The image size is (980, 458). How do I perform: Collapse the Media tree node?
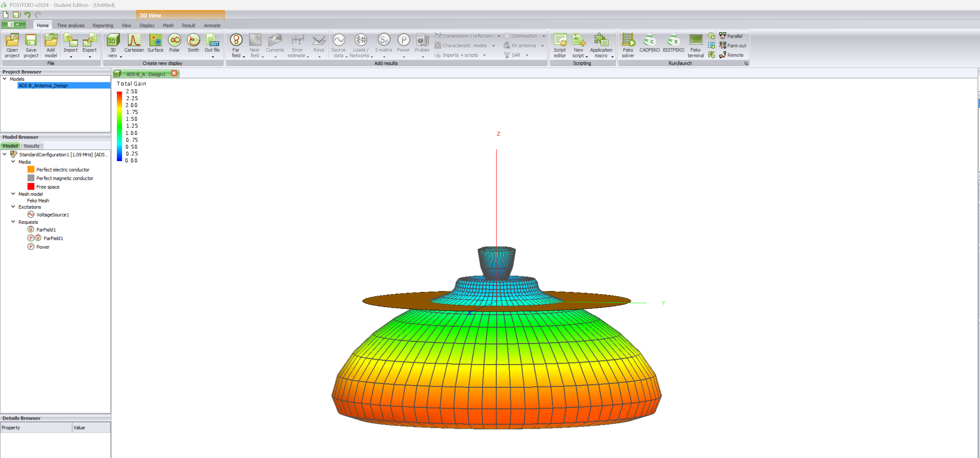13,162
